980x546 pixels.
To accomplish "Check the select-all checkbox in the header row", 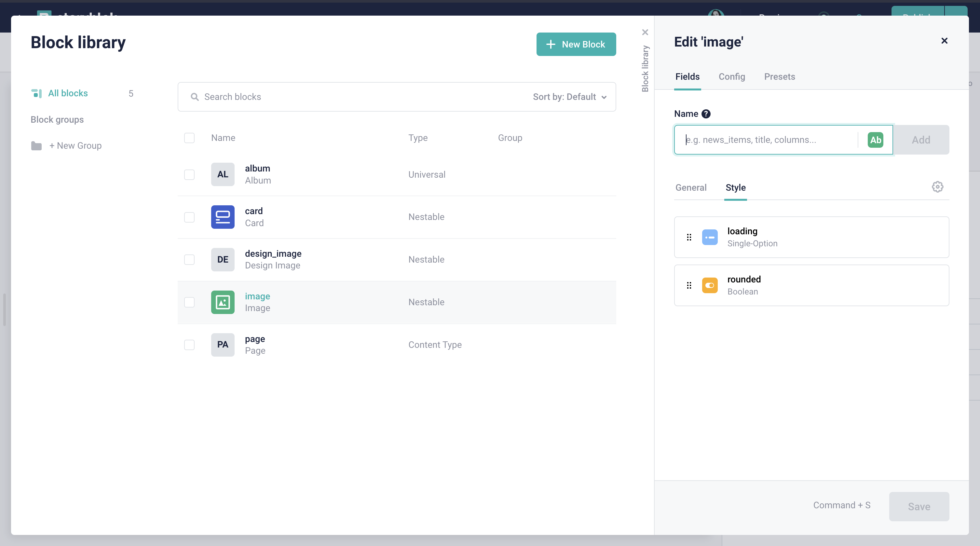I will point(189,138).
